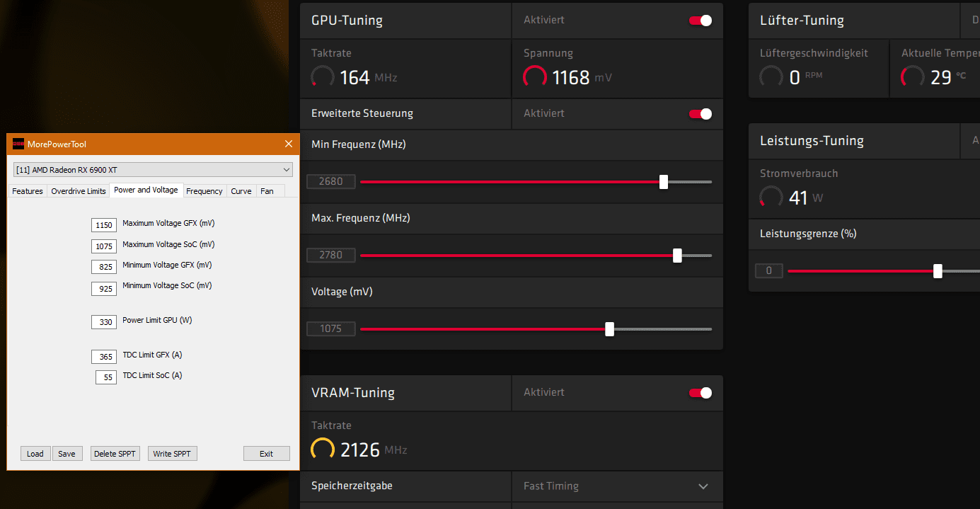
Task: Click the Minimum Voltage GFX field showing 825
Action: click(104, 267)
